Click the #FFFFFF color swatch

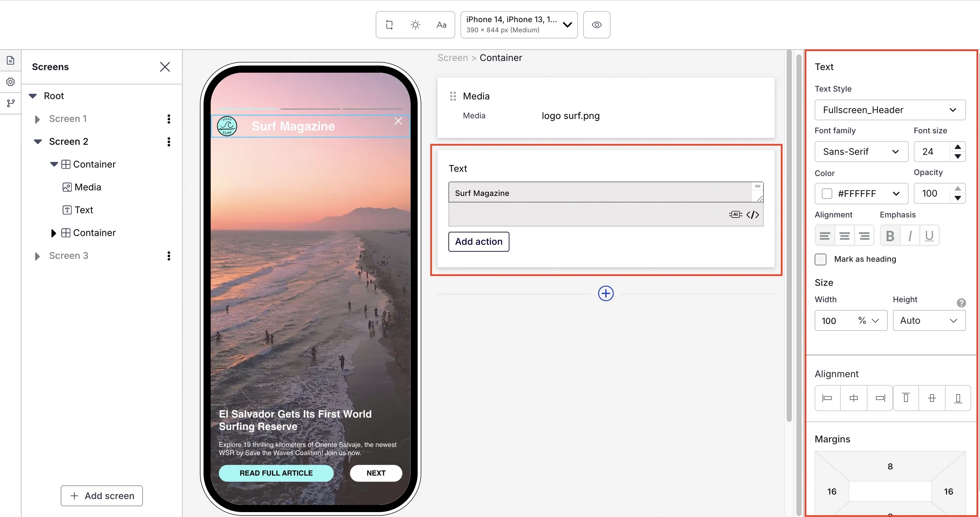pyautogui.click(x=827, y=194)
